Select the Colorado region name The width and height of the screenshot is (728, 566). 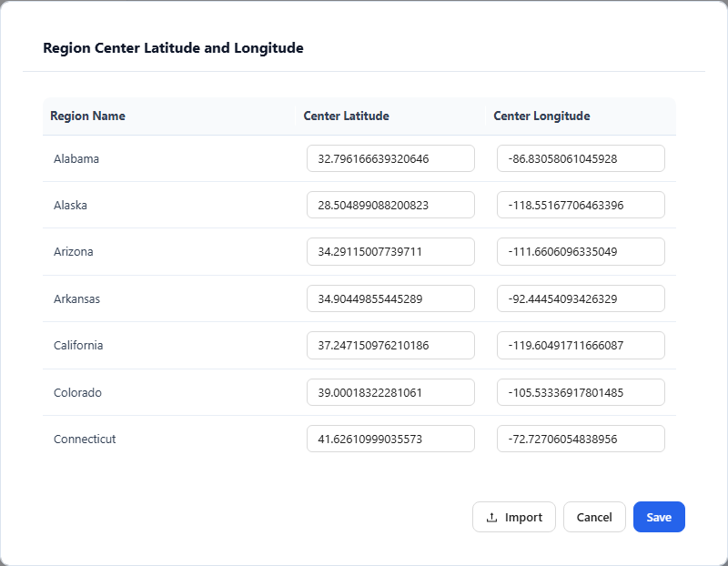coord(77,393)
